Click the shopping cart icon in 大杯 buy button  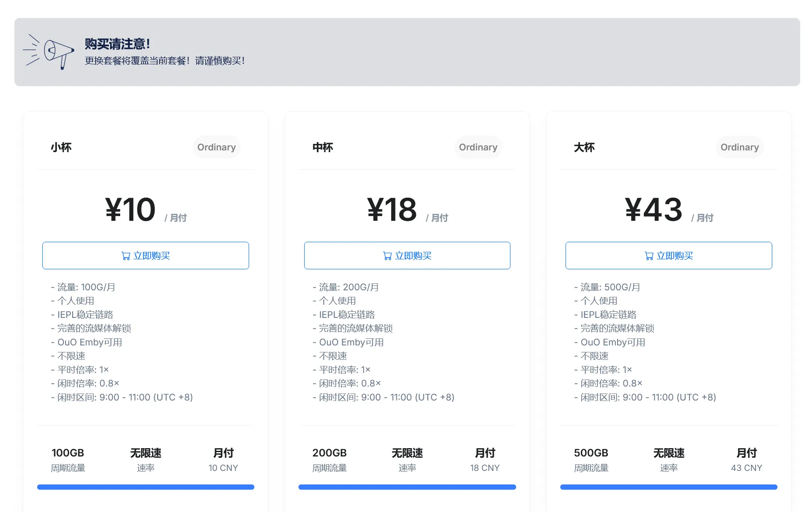(649, 256)
